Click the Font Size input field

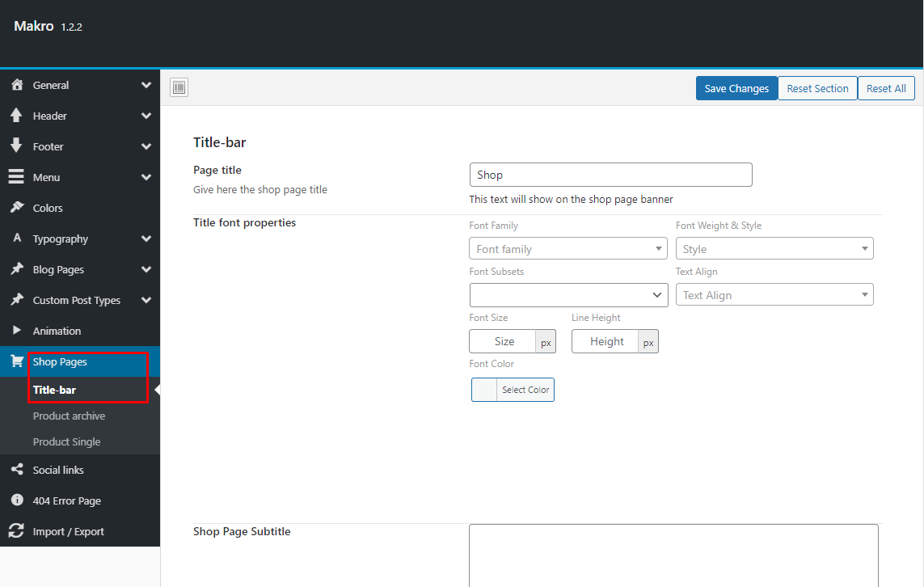click(503, 341)
